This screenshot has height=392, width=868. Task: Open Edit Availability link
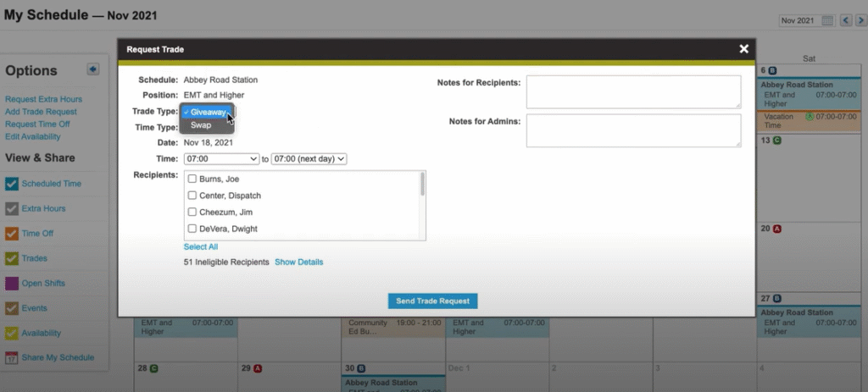coord(33,136)
